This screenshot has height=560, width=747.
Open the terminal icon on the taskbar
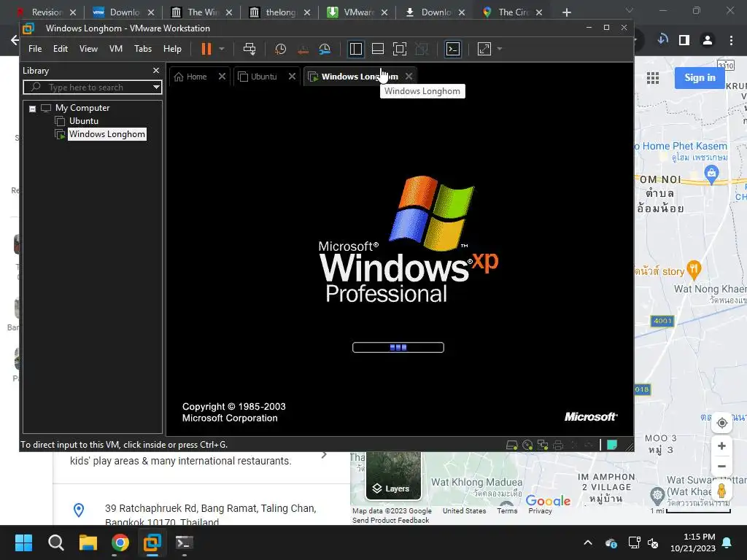pos(185,542)
